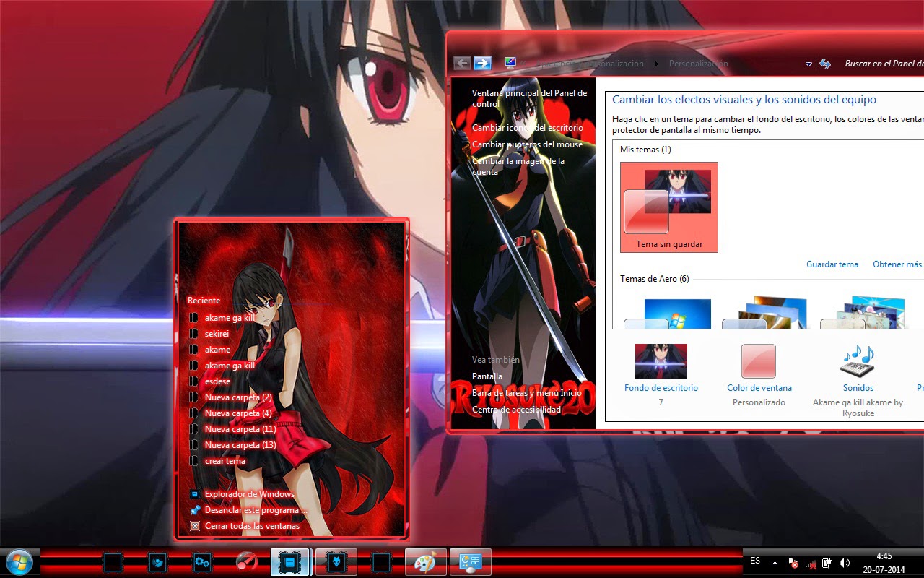Open the Paint palette taskbar icon
Image resolution: width=924 pixels, height=578 pixels.
(x=426, y=562)
